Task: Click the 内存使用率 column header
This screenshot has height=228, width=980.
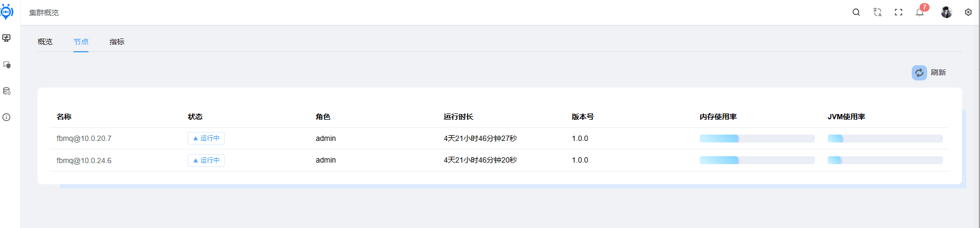Action: tap(718, 117)
